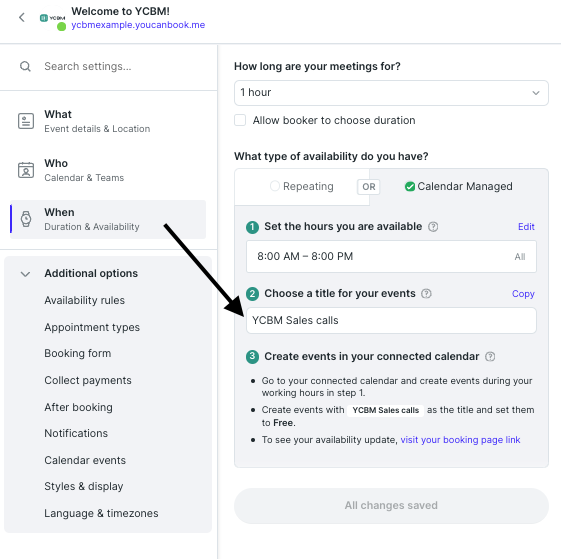Screen dimensions: 561x559
Task: Open the 1 hour duration dropdown
Action: click(x=391, y=93)
